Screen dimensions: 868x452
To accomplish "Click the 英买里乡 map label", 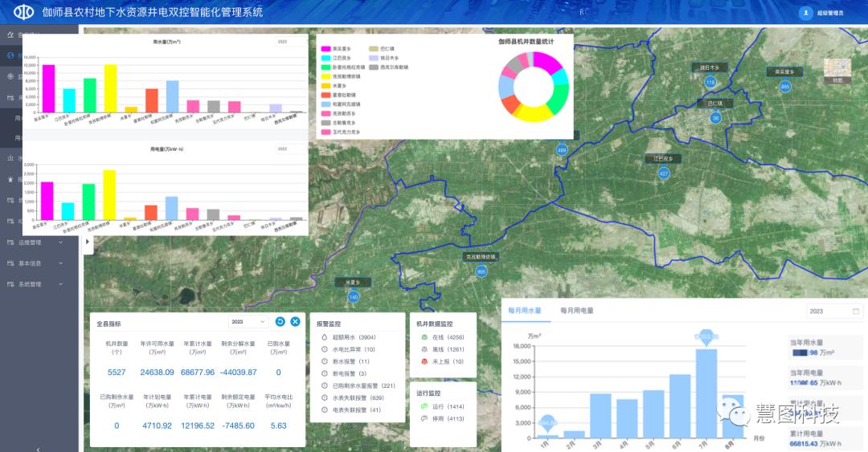I will [785, 72].
